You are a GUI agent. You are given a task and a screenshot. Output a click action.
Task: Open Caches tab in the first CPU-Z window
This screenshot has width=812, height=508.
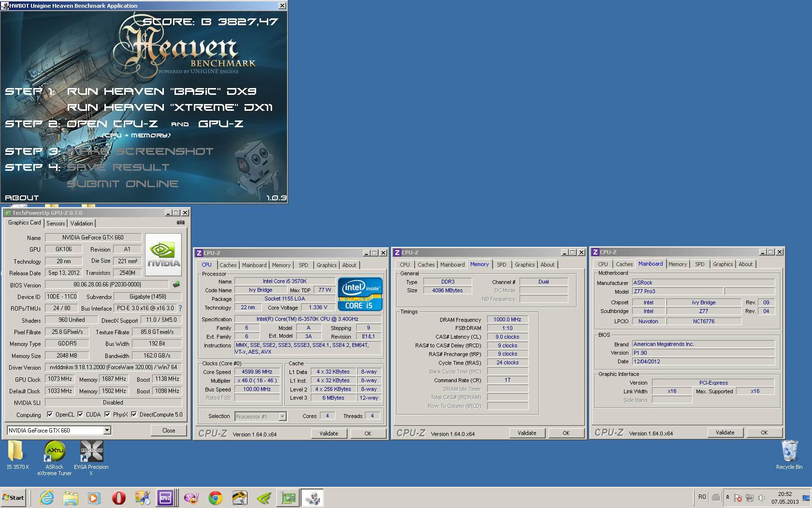click(x=228, y=265)
